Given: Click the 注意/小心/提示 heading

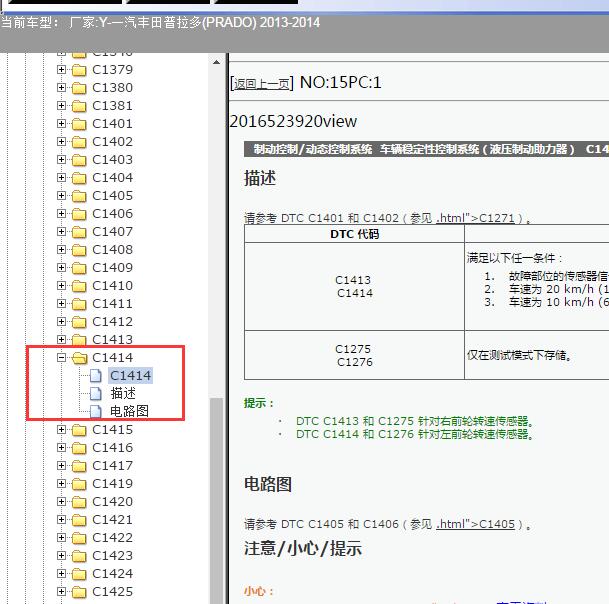Looking at the screenshot, I should [303, 548].
